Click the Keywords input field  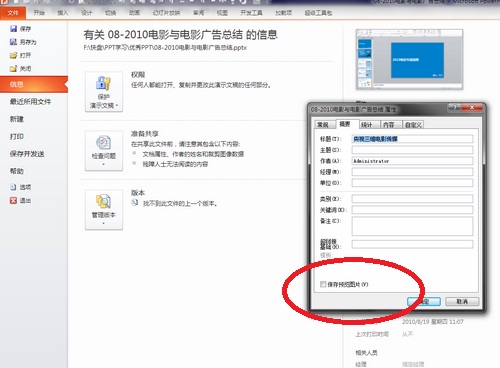point(412,210)
